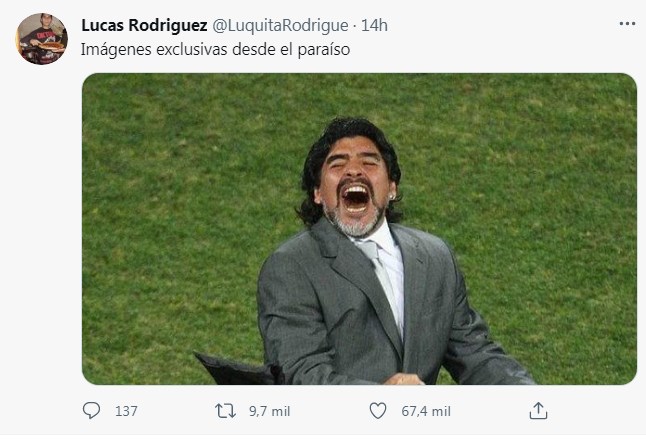
Task: Open the share icon menu
Action: tap(538, 411)
